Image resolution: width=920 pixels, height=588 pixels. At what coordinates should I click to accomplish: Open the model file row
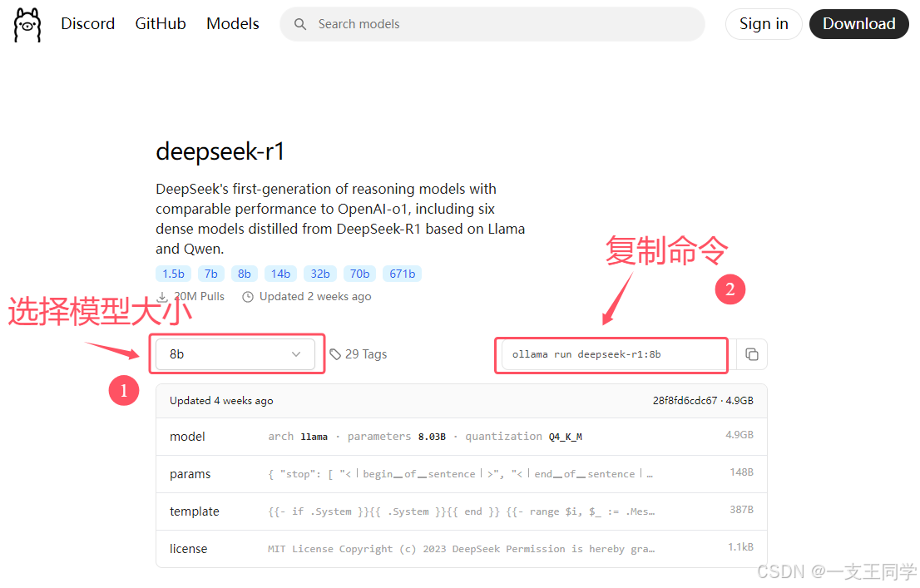point(462,437)
